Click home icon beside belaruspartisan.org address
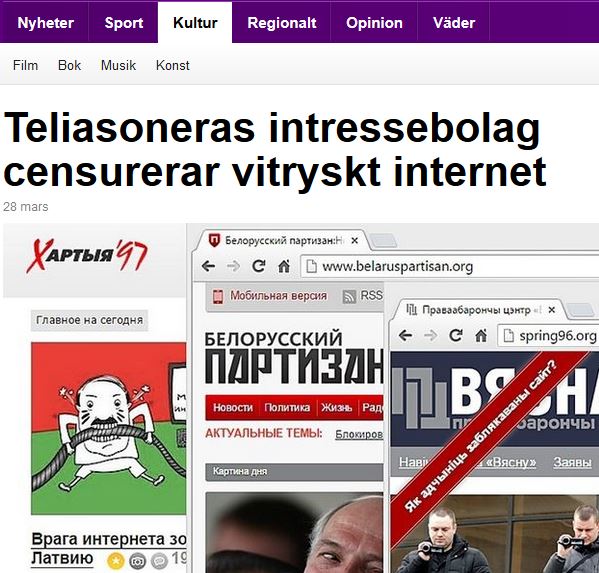The height and width of the screenshot is (573, 599). coord(283,266)
